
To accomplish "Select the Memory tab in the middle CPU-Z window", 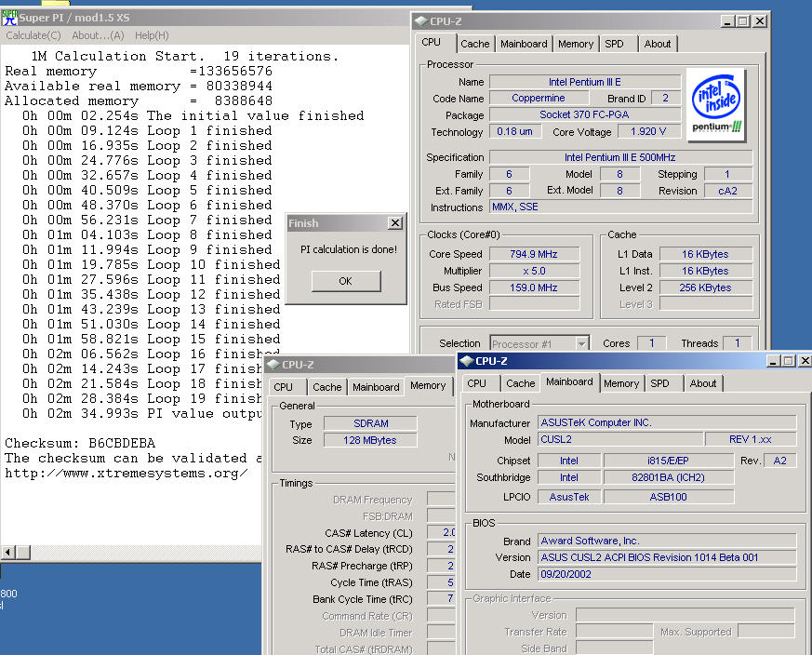I will coord(428,385).
